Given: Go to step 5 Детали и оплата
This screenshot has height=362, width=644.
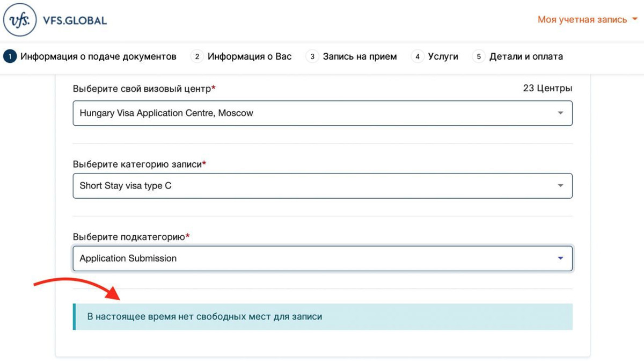Looking at the screenshot, I should pyautogui.click(x=518, y=56).
